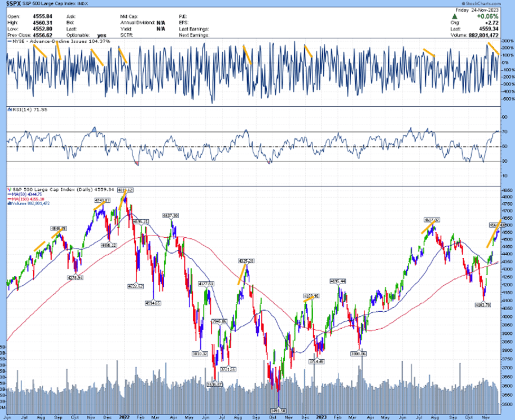
Task: Click the 4325.28 high price label
Action: (246, 261)
